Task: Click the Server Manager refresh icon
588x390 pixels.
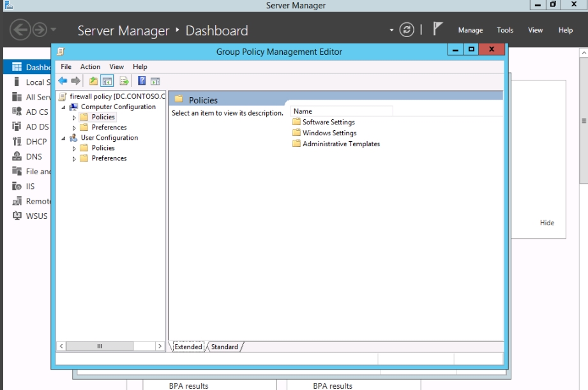Action: [x=407, y=30]
